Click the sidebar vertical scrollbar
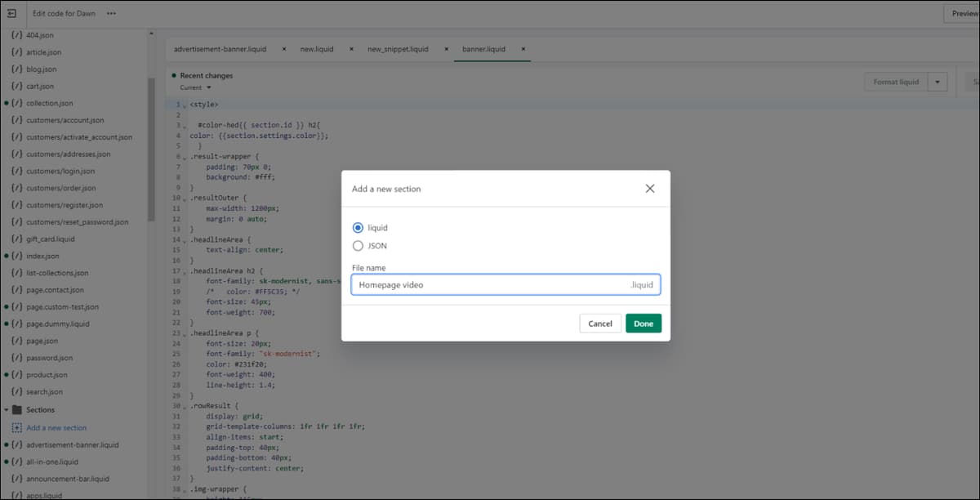980x500 pixels. 151,150
